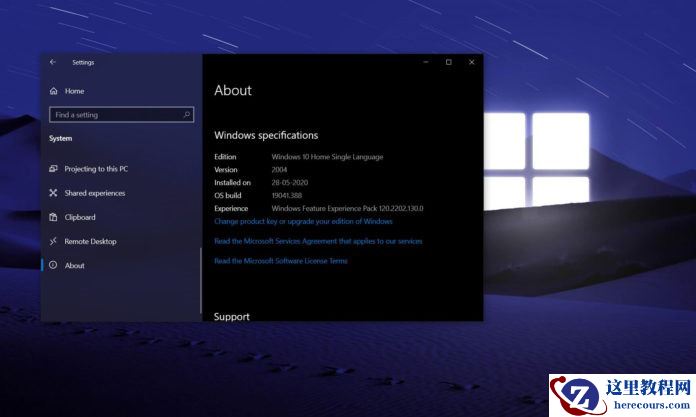The height and width of the screenshot is (417, 696).
Task: Open Microsoft Software License Terms link
Action: 281,261
